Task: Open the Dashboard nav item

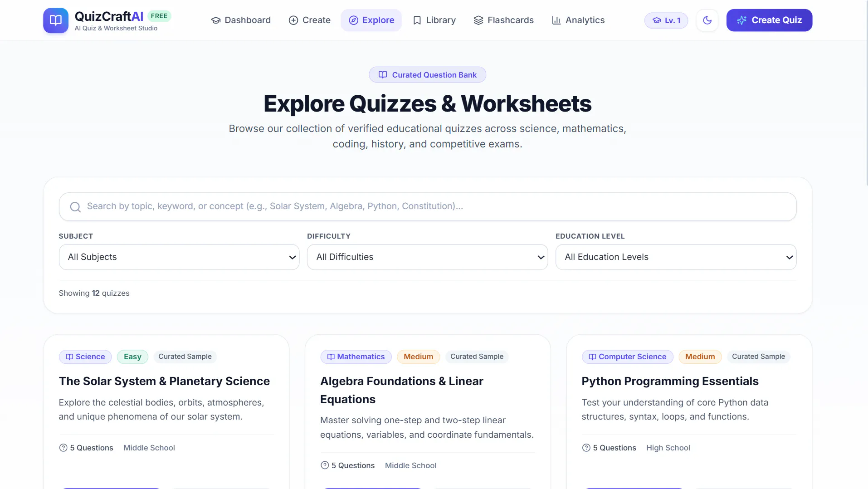Action: tap(241, 20)
